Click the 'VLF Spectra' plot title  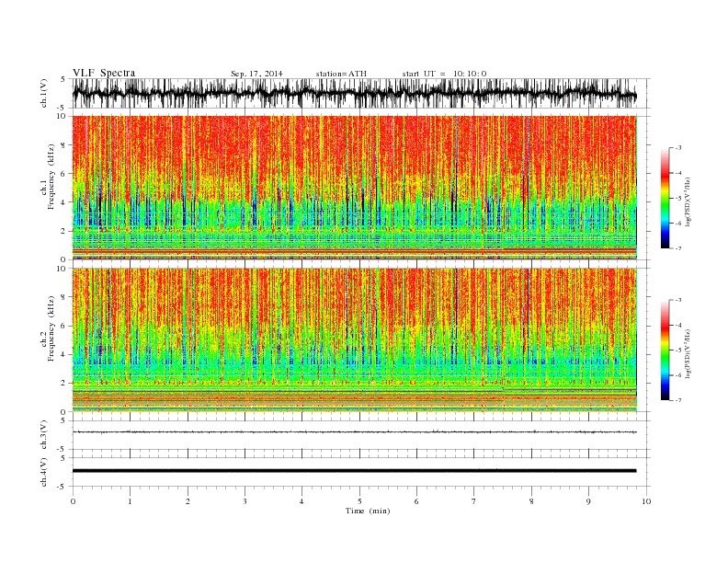pyautogui.click(x=104, y=73)
